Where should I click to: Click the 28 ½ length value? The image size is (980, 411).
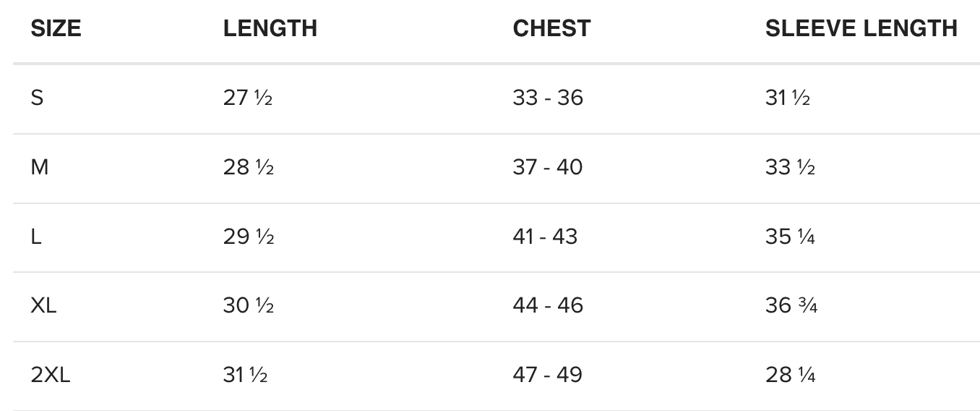(x=248, y=167)
